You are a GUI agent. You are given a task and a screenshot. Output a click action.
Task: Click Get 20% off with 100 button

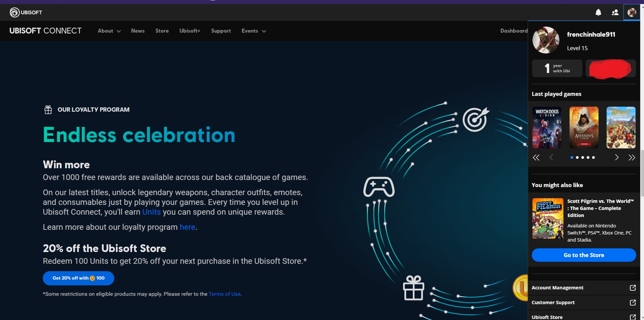coord(79,278)
